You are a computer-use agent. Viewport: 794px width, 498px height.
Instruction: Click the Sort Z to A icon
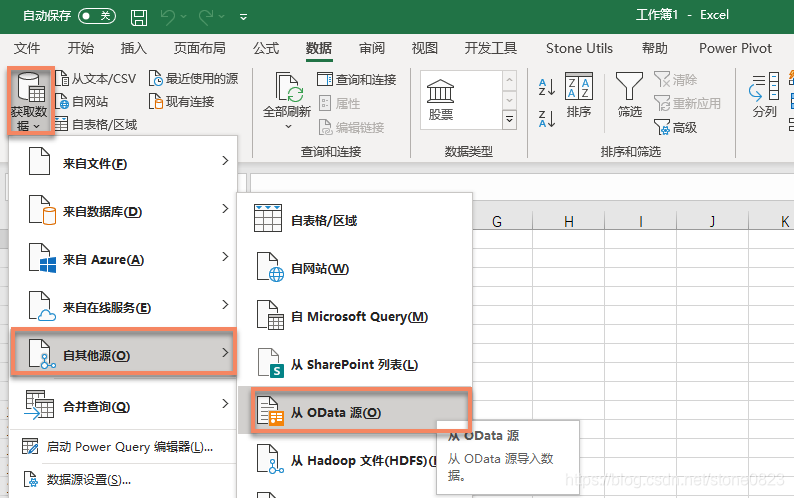click(547, 119)
